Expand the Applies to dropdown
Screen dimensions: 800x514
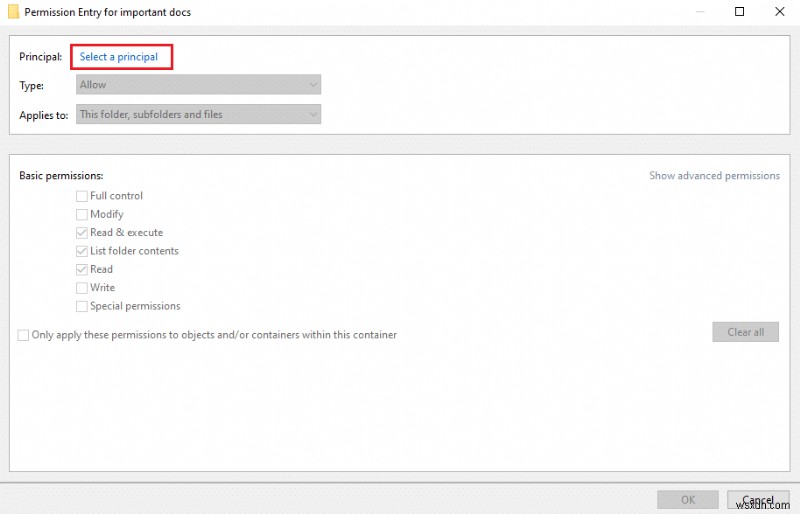tap(198, 114)
